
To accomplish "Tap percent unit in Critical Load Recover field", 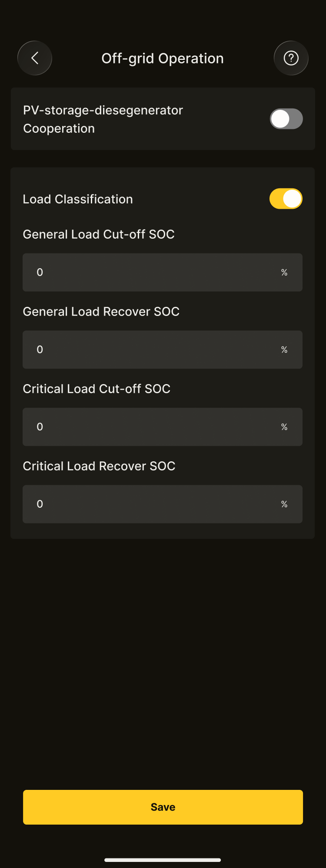I will pos(284,504).
